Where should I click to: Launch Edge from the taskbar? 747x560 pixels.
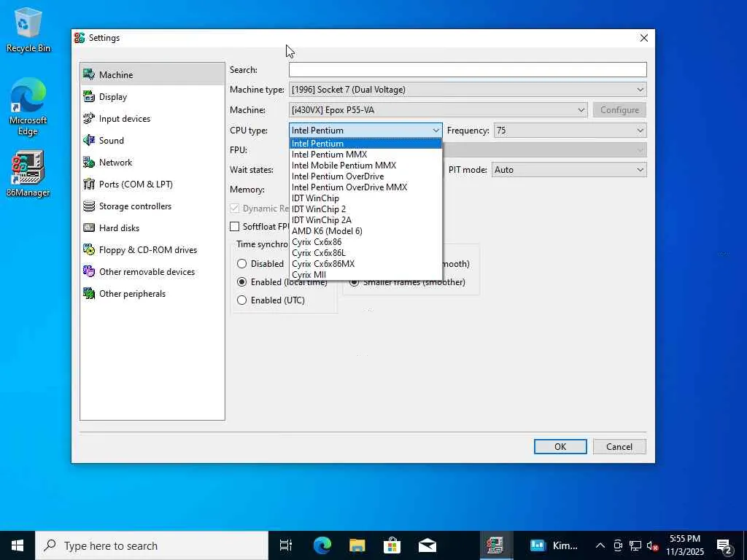tap(322, 545)
